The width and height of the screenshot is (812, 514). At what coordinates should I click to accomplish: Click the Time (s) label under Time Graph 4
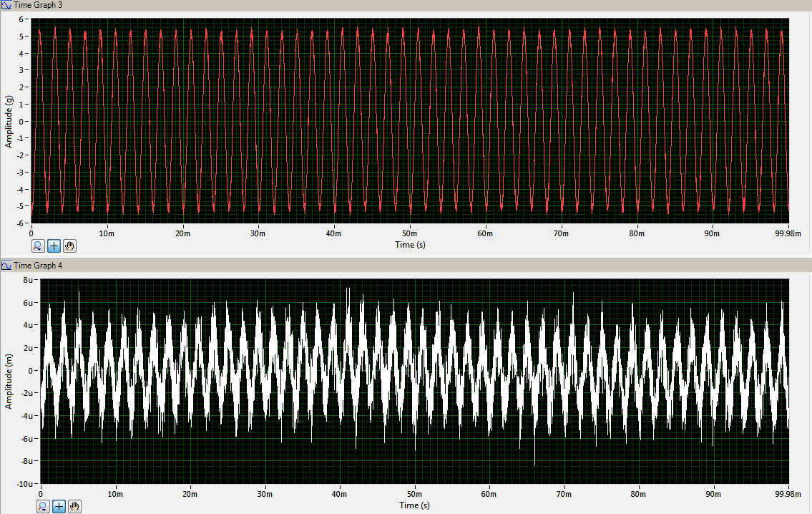tap(414, 505)
